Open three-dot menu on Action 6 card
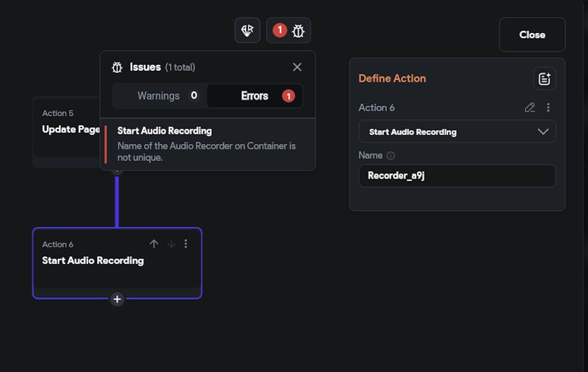Image resolution: width=588 pixels, height=372 pixels. [x=186, y=244]
